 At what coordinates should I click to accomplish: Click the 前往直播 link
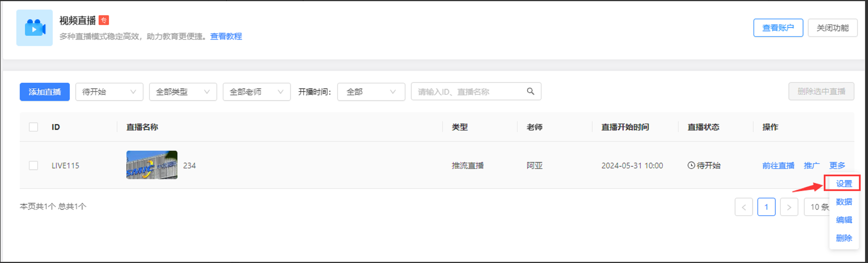pyautogui.click(x=778, y=165)
